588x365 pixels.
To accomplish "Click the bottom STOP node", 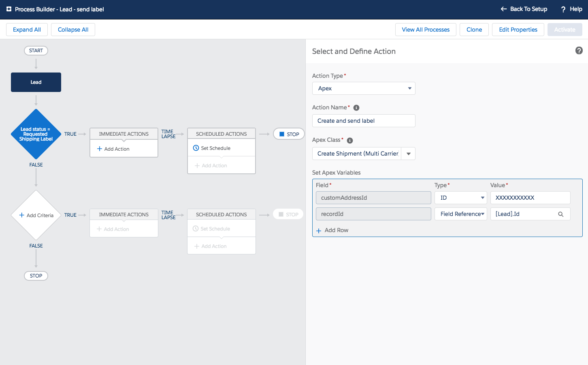I will click(x=36, y=276).
